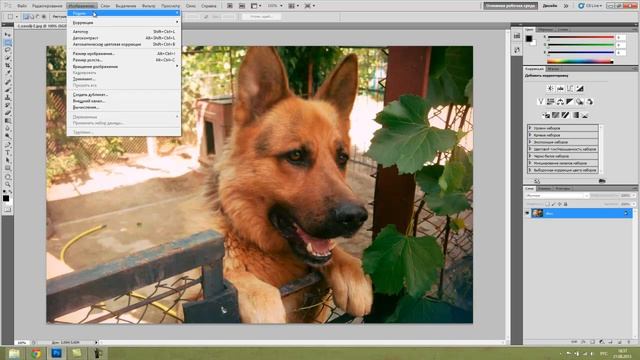Choose add-to-selection mode in options bar
The image size is (640, 360).
click(x=31, y=17)
